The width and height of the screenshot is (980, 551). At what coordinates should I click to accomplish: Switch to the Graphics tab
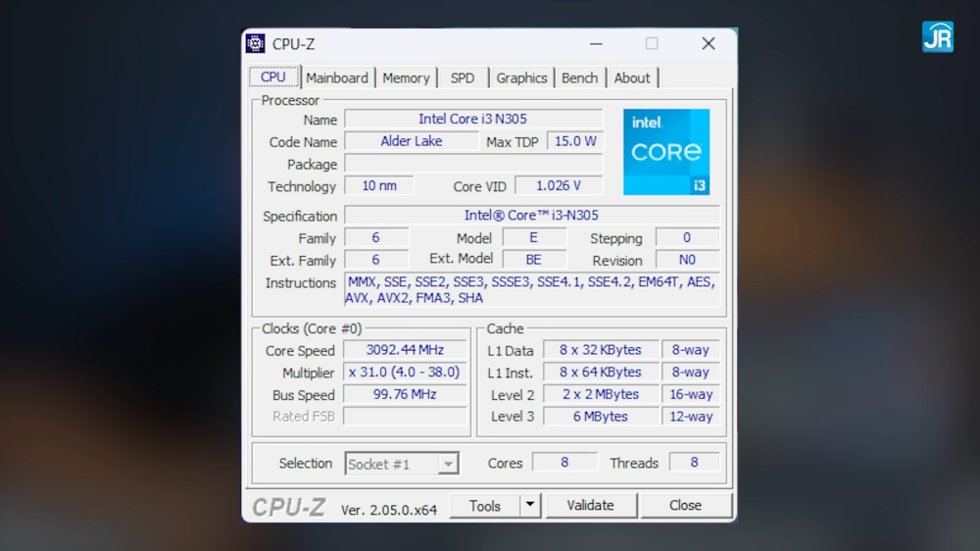point(521,78)
